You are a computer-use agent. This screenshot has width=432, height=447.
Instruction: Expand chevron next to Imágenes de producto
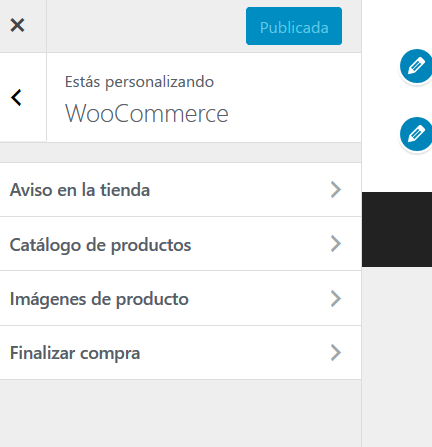point(336,298)
